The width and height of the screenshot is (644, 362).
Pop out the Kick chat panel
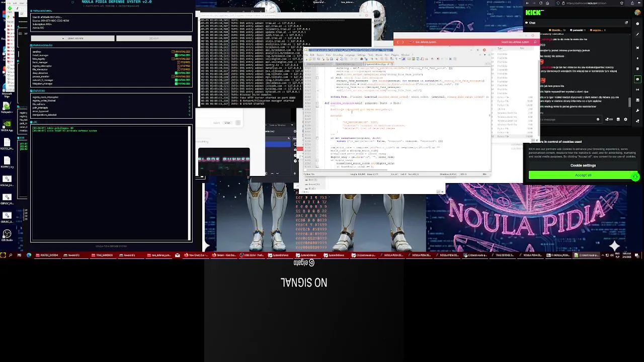tap(626, 23)
